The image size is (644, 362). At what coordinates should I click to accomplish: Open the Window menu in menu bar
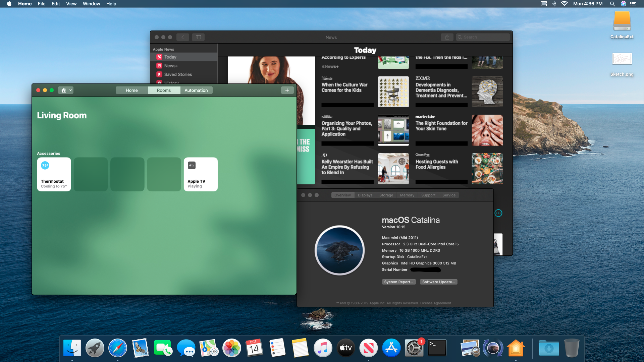point(91,4)
